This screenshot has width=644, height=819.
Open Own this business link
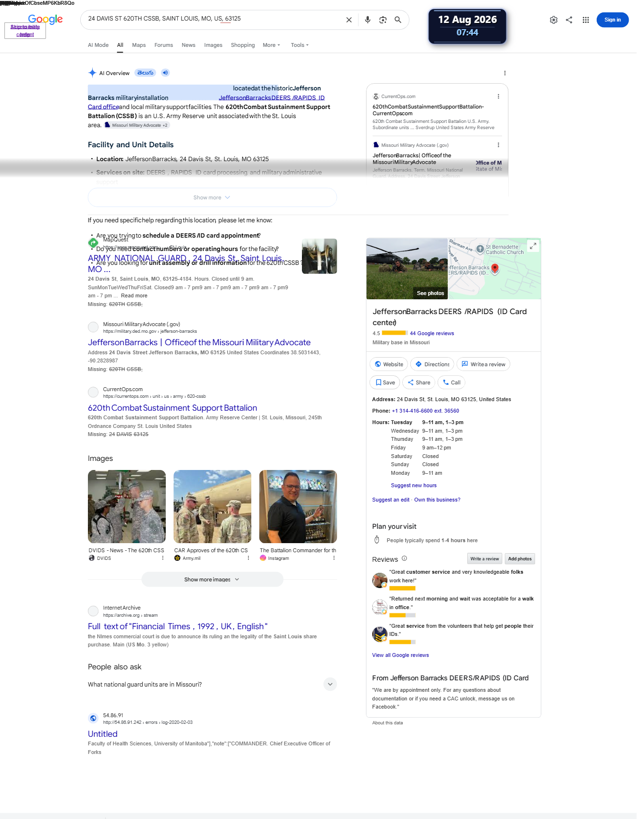(437, 500)
